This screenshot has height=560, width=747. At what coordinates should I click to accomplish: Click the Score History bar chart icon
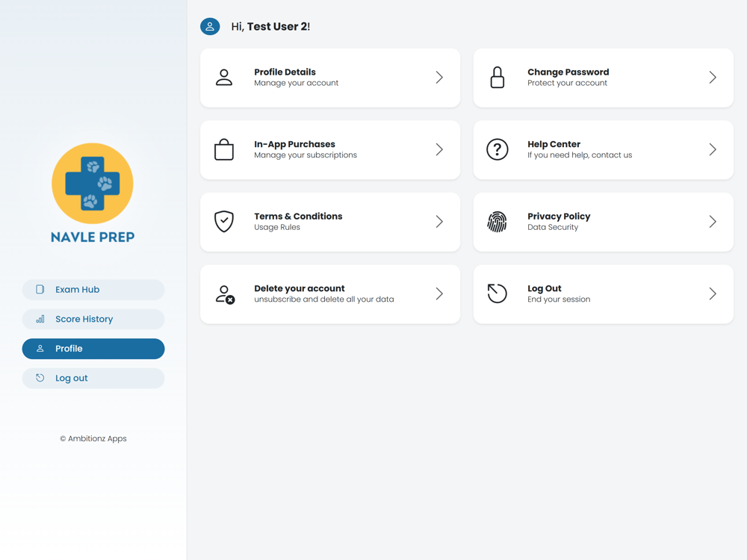point(40,319)
